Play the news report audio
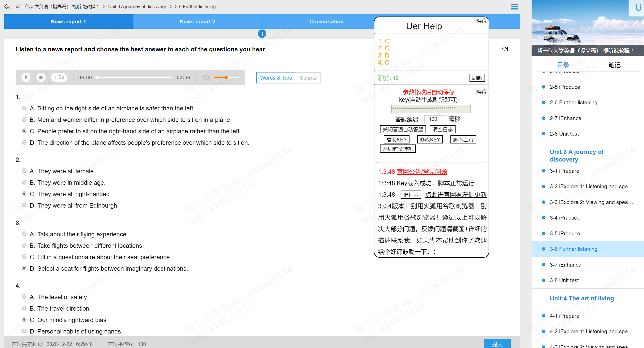 26,77
